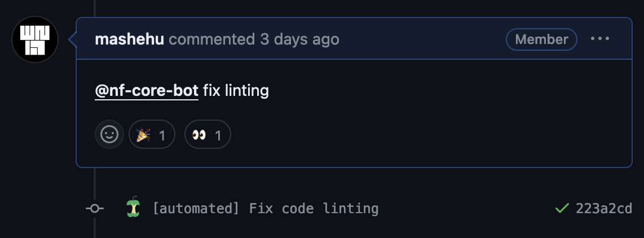Click the git commit node icon

click(95, 209)
